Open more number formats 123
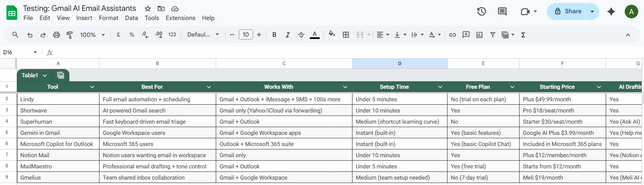Viewport: 644px width, 185px height. click(172, 35)
